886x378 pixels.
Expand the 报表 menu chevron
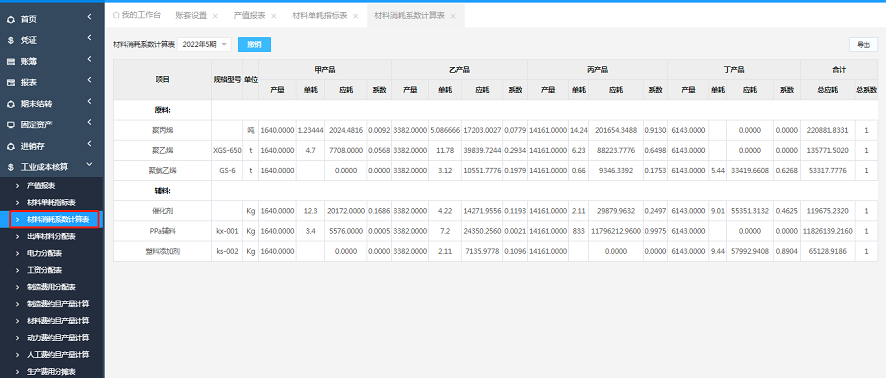pyautogui.click(x=89, y=80)
